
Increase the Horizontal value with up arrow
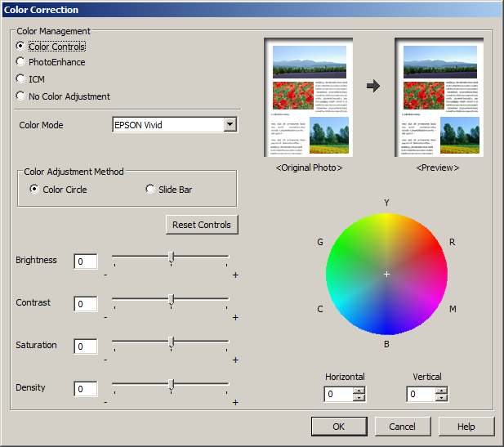point(358,391)
